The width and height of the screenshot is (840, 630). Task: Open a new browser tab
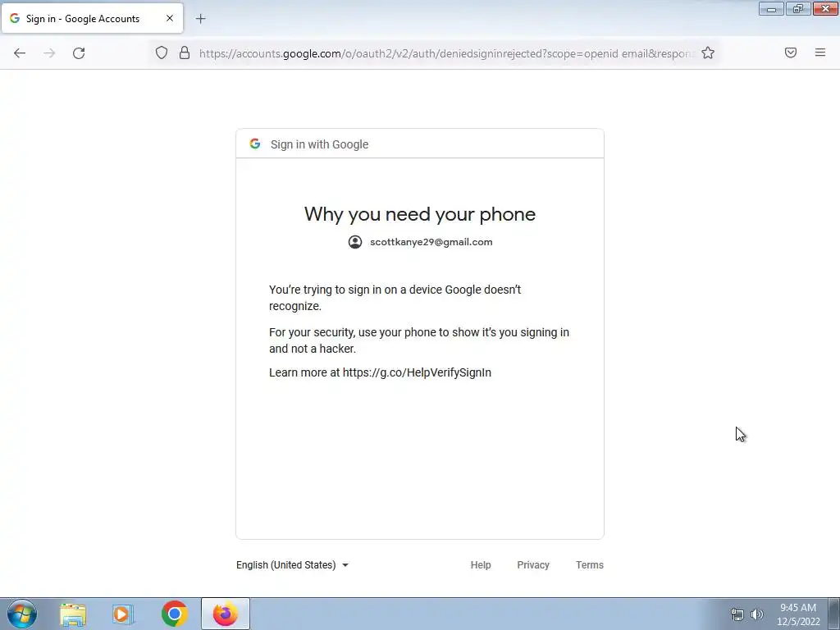pos(200,19)
